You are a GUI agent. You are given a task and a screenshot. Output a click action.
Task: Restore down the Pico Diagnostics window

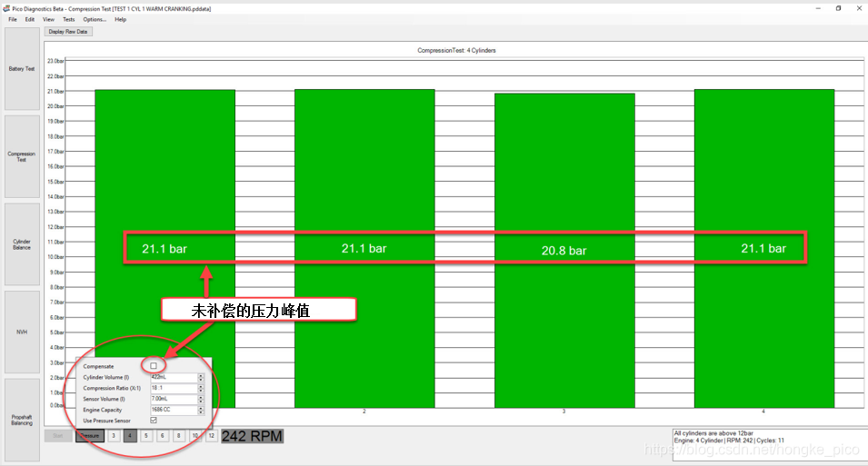click(x=839, y=8)
